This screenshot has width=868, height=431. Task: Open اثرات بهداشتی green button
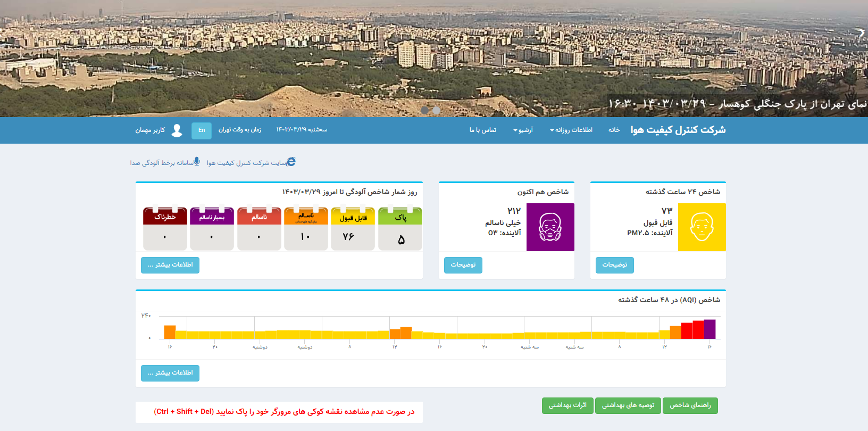[x=567, y=405]
